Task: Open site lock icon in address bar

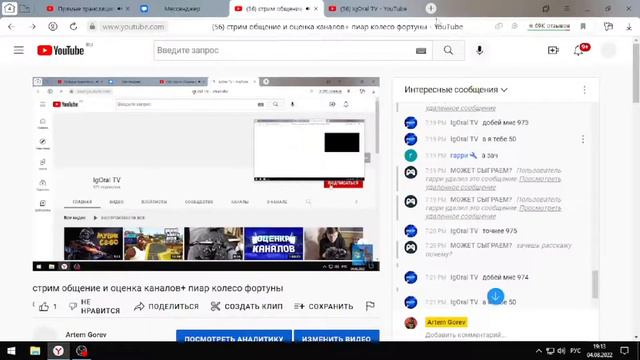Action: coord(92,27)
